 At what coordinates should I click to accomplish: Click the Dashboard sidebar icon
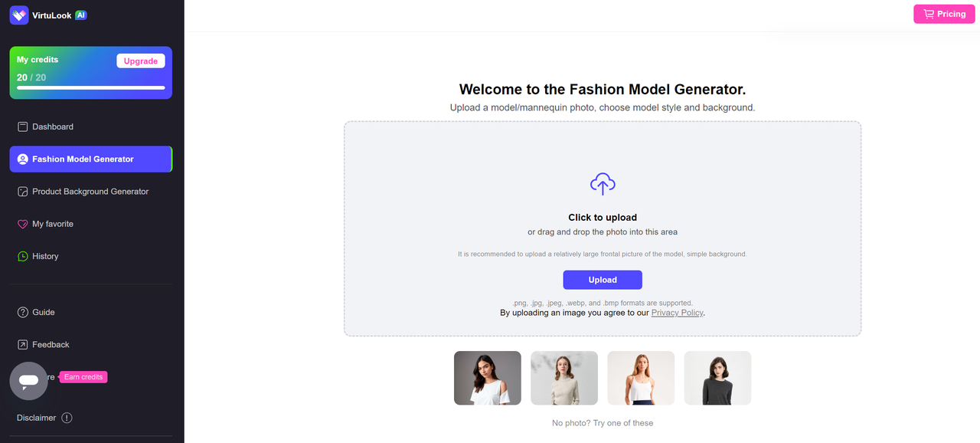click(x=23, y=126)
